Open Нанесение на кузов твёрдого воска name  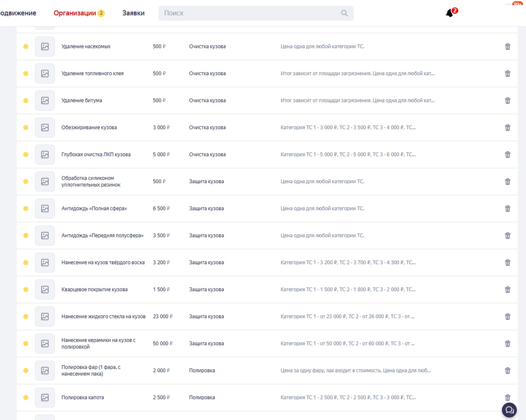tap(103, 262)
